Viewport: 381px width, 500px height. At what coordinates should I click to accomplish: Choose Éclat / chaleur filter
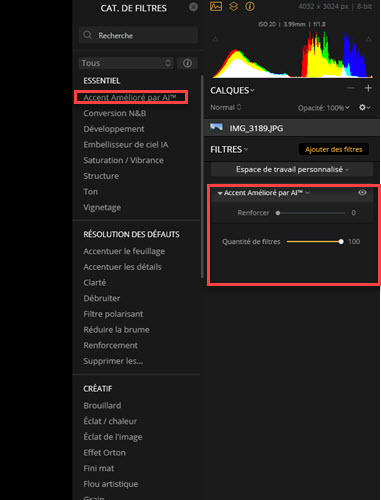click(x=110, y=421)
